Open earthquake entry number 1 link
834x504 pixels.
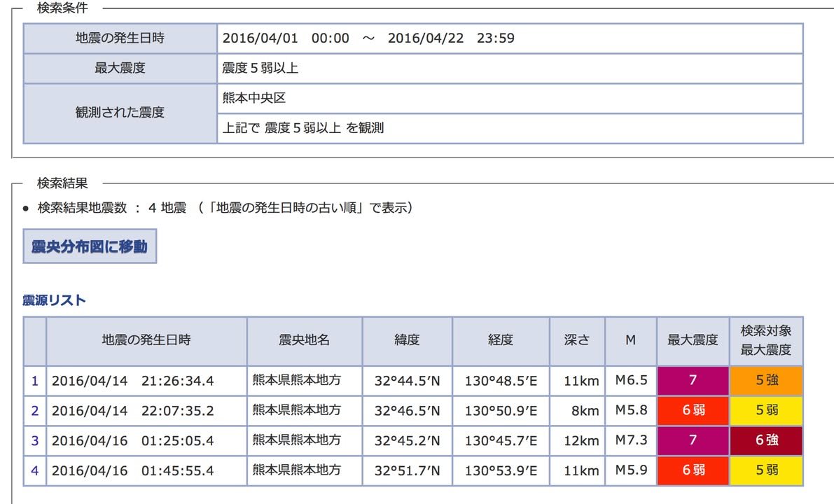pyautogui.click(x=35, y=381)
